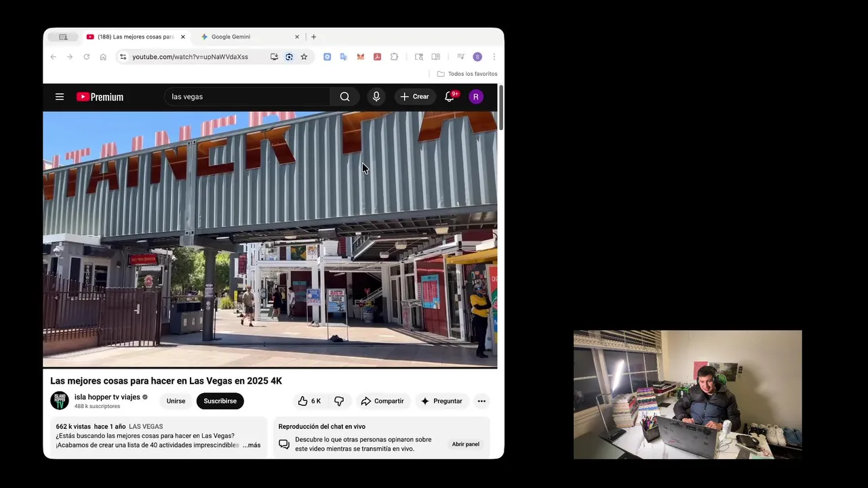868x488 pixels.
Task: Click Unirse to join the channel
Action: click(176, 401)
